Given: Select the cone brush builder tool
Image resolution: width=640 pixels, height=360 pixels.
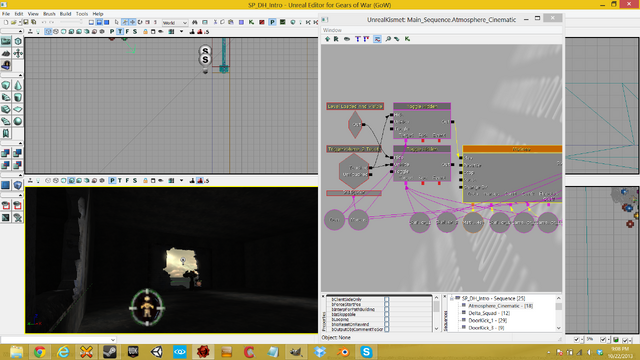Looking at the screenshot, I should tap(18, 85).
